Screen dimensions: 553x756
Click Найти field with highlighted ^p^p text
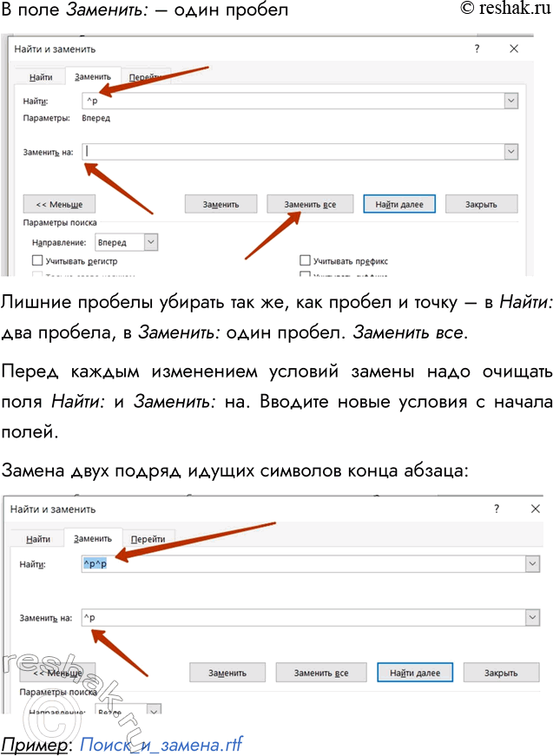[304, 564]
